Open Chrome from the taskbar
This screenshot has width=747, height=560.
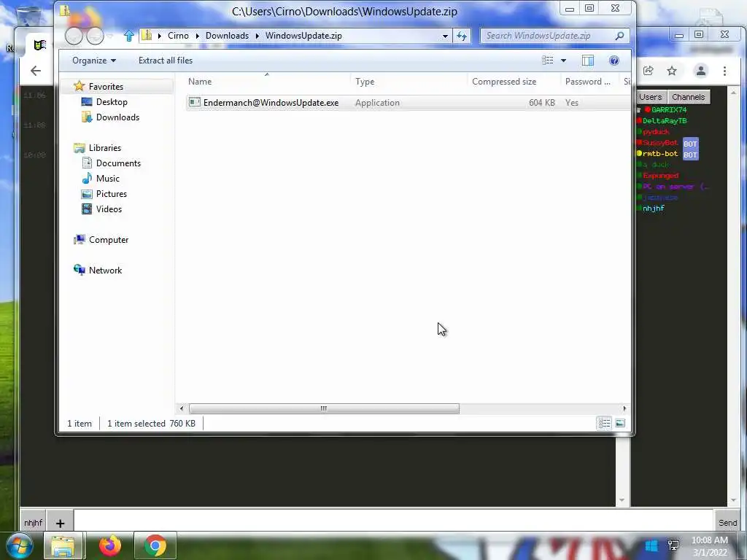coord(155,546)
